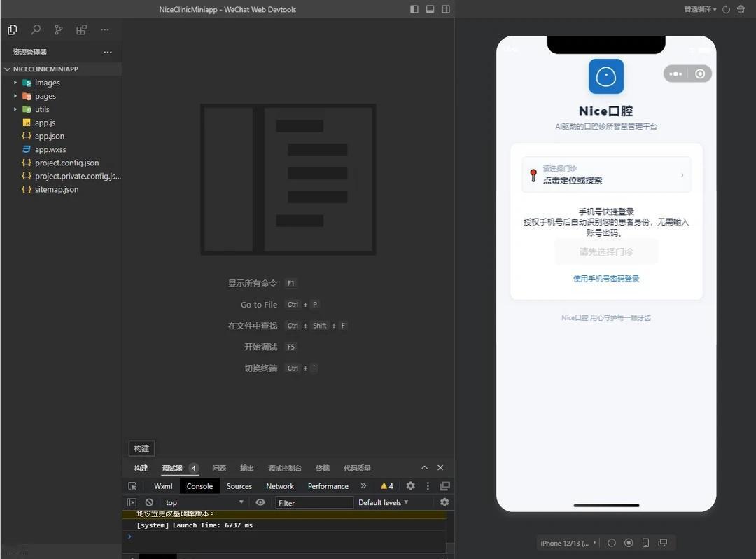Open explorer panel more actions (…)
Image resolution: width=756 pixels, height=559 pixels.
click(x=108, y=52)
